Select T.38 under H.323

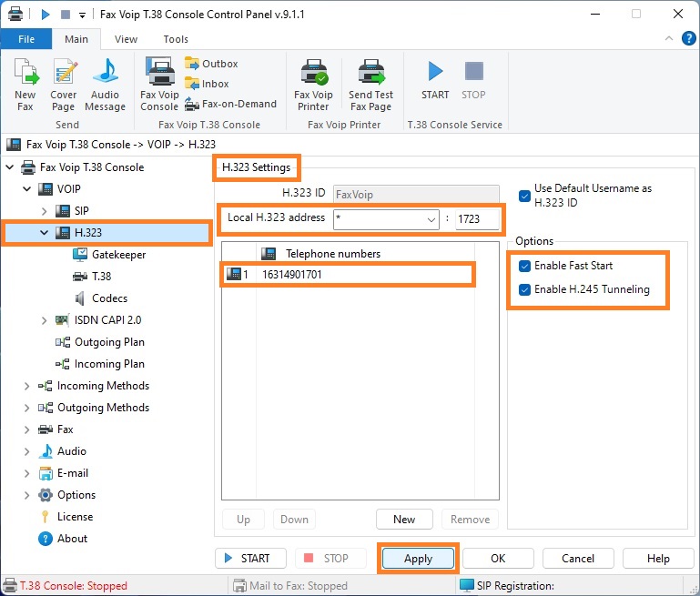coord(101,276)
